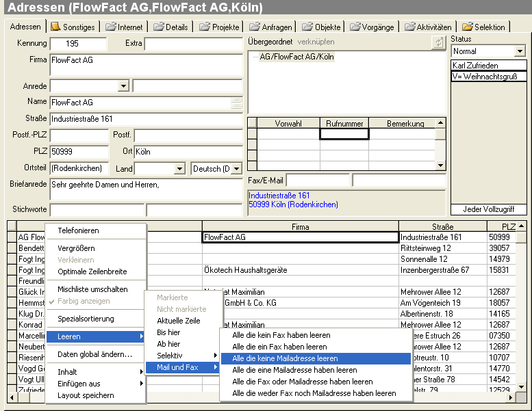
Task: Select V= Weihnachtsgruß entry
Action: (x=489, y=77)
